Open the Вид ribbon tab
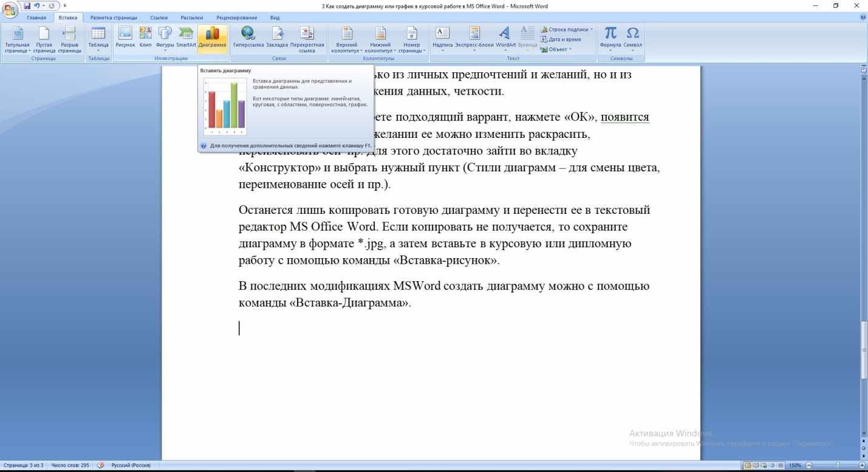The image size is (868, 472). pyautogui.click(x=275, y=18)
